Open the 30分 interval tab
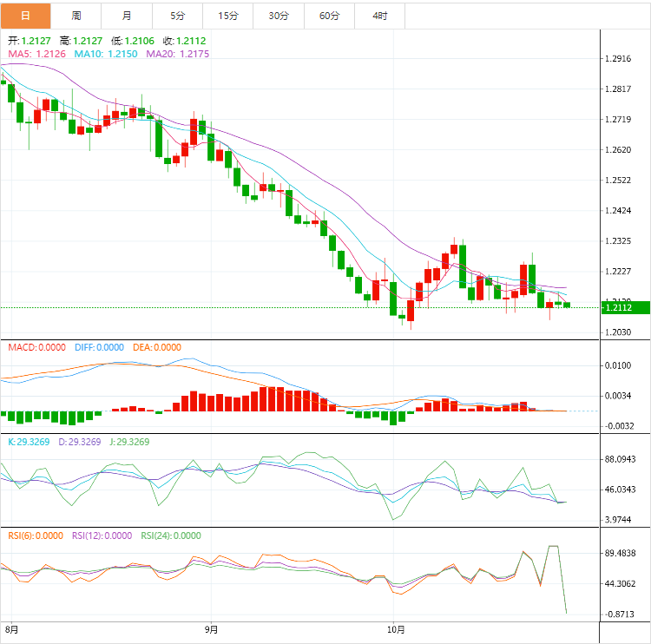Image resolution: width=651 pixels, height=644 pixels. [x=279, y=16]
